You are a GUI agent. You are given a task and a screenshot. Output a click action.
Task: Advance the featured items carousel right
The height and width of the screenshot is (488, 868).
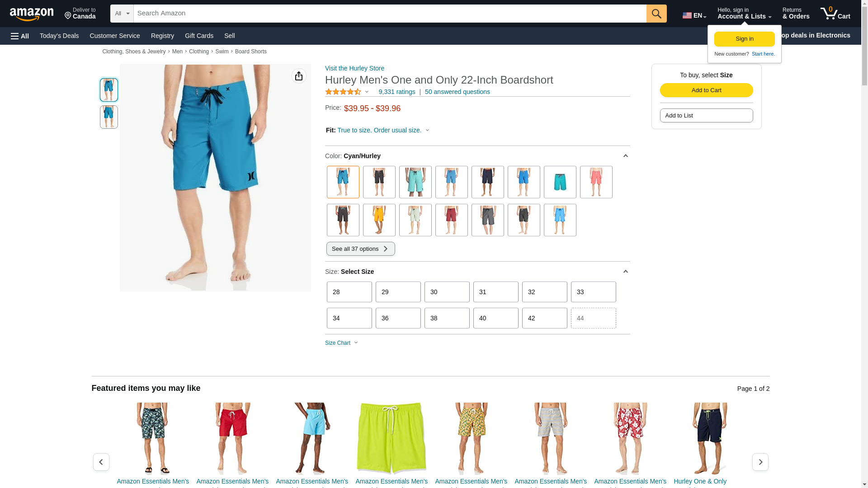pos(760,462)
